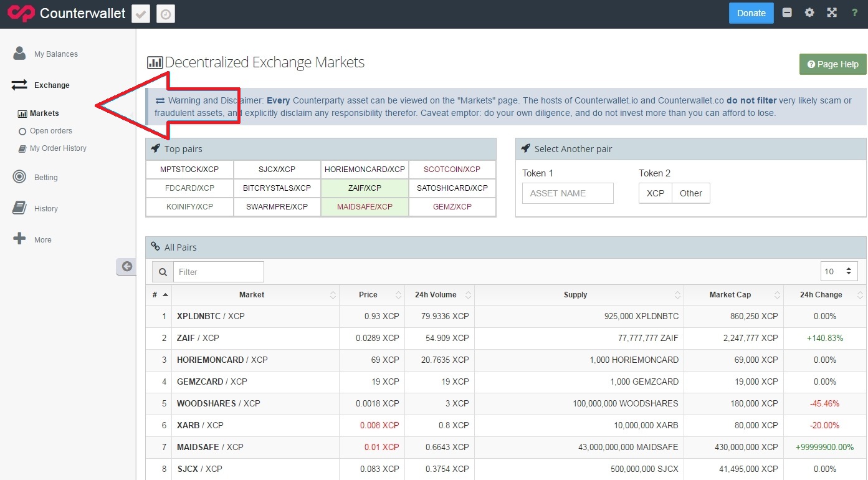This screenshot has height=480, width=868.
Task: Click the Betting target icon
Action: (x=19, y=177)
